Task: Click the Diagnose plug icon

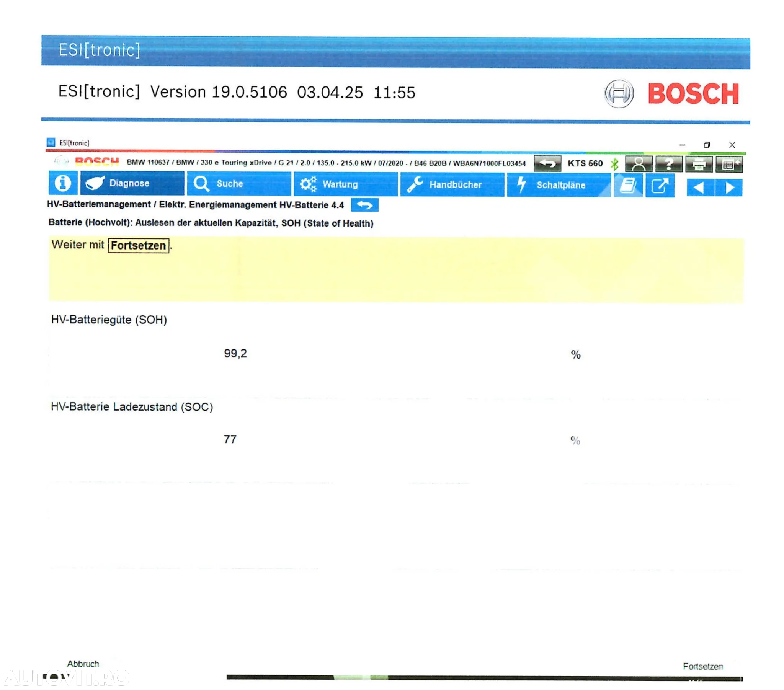Action: [x=95, y=183]
